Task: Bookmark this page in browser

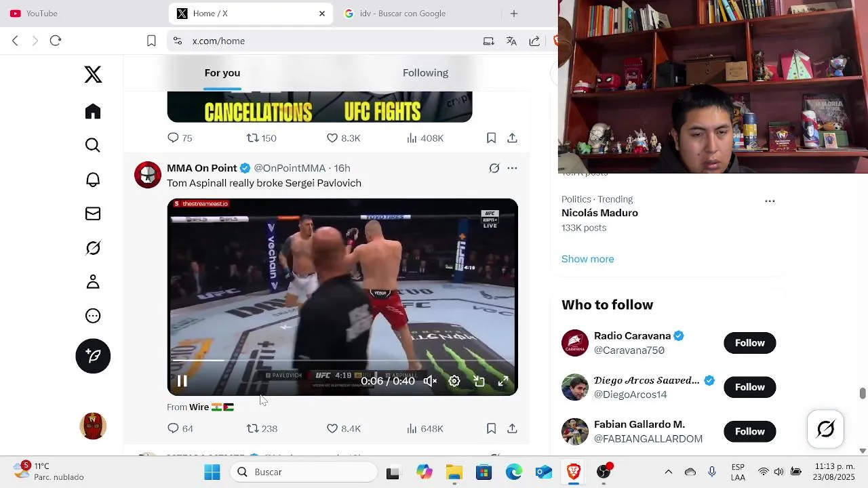Action: (151, 41)
